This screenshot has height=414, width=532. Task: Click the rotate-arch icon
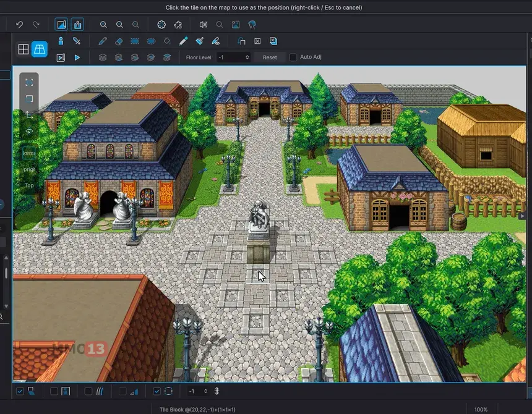coord(242,41)
